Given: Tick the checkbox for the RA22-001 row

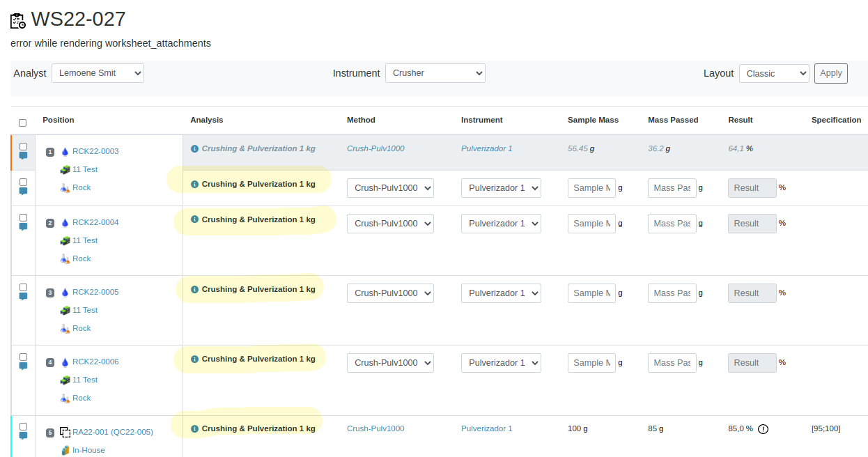Looking at the screenshot, I should [23, 426].
